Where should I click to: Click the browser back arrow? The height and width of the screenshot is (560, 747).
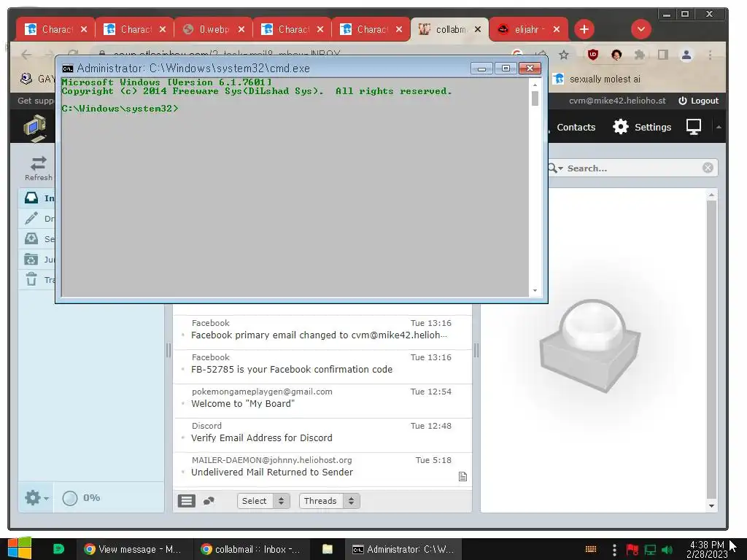[26, 55]
